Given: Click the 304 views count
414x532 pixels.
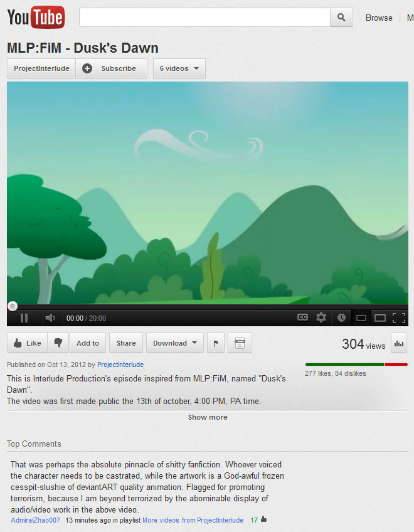Looking at the screenshot, I should click(363, 344).
